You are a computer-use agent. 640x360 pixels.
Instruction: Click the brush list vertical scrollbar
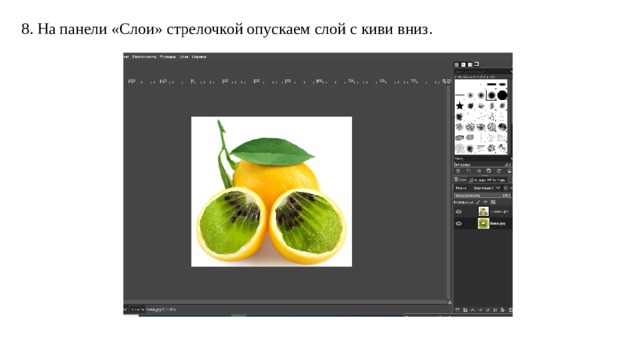(x=509, y=118)
